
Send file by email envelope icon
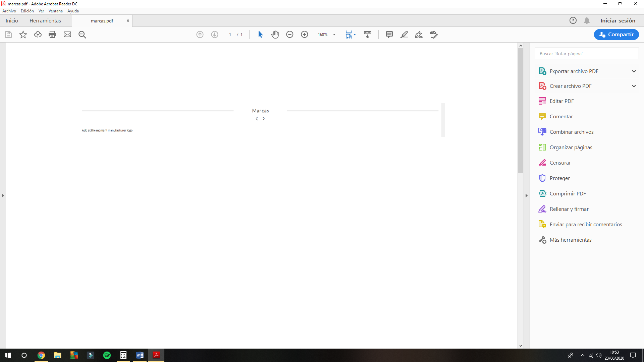point(67,35)
